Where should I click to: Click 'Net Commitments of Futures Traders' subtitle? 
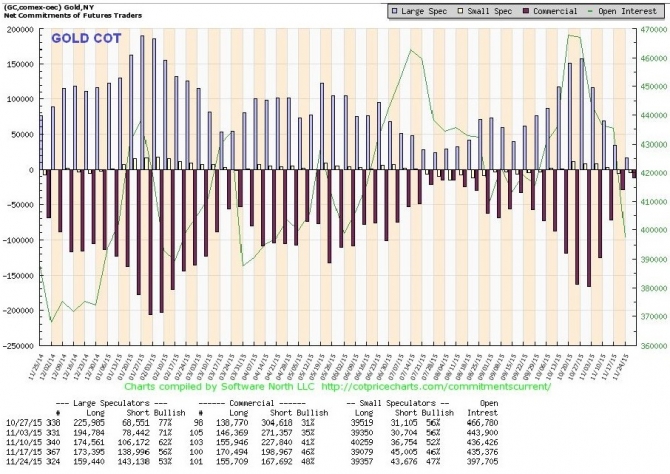(73, 15)
